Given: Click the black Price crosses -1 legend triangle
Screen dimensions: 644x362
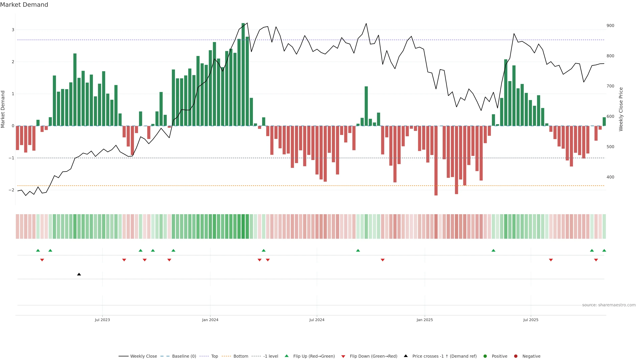Looking at the screenshot, I should tap(406, 356).
